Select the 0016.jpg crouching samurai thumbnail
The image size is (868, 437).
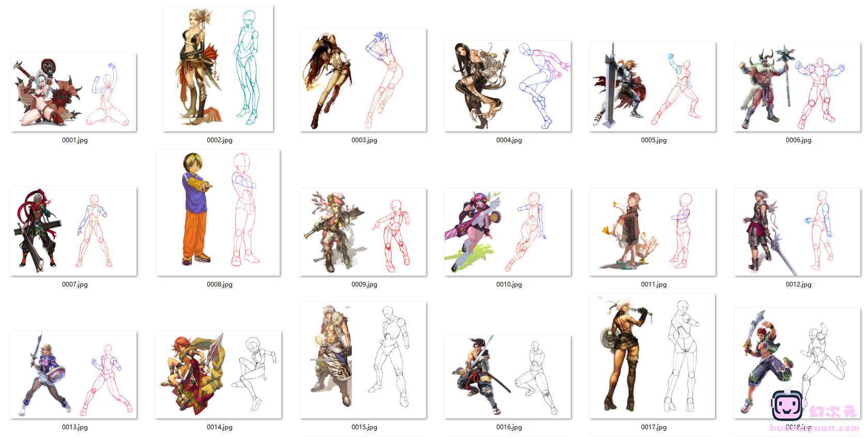point(508,376)
